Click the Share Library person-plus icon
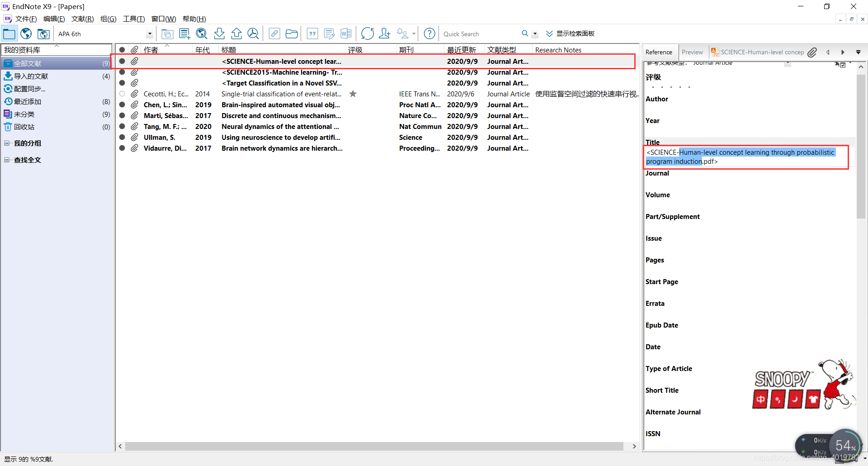Viewport: 868px width, 466px height. (x=385, y=33)
